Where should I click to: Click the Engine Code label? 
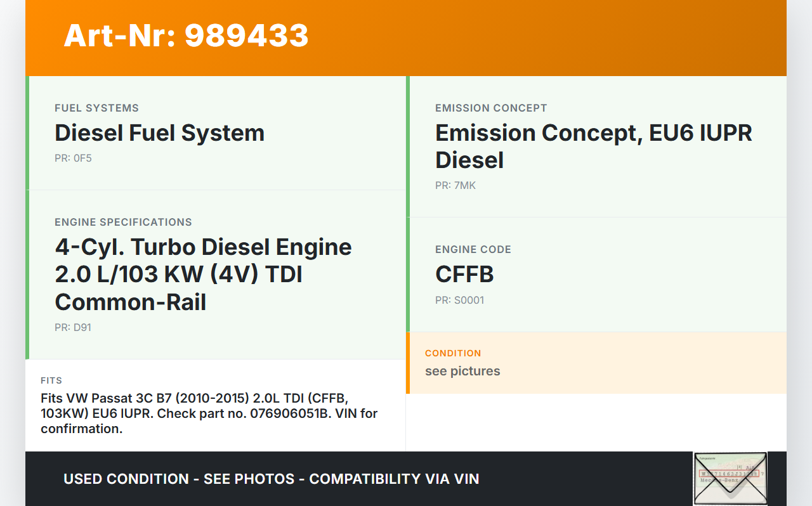(x=473, y=250)
